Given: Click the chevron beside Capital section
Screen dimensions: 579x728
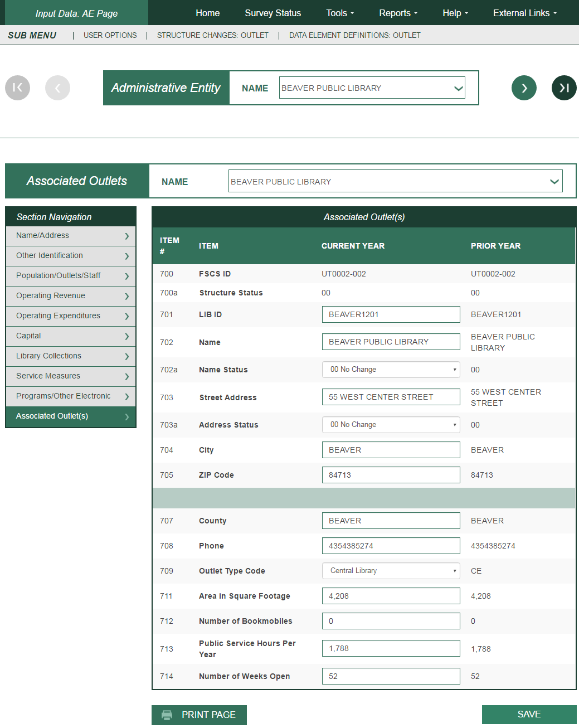Looking at the screenshot, I should (x=127, y=336).
